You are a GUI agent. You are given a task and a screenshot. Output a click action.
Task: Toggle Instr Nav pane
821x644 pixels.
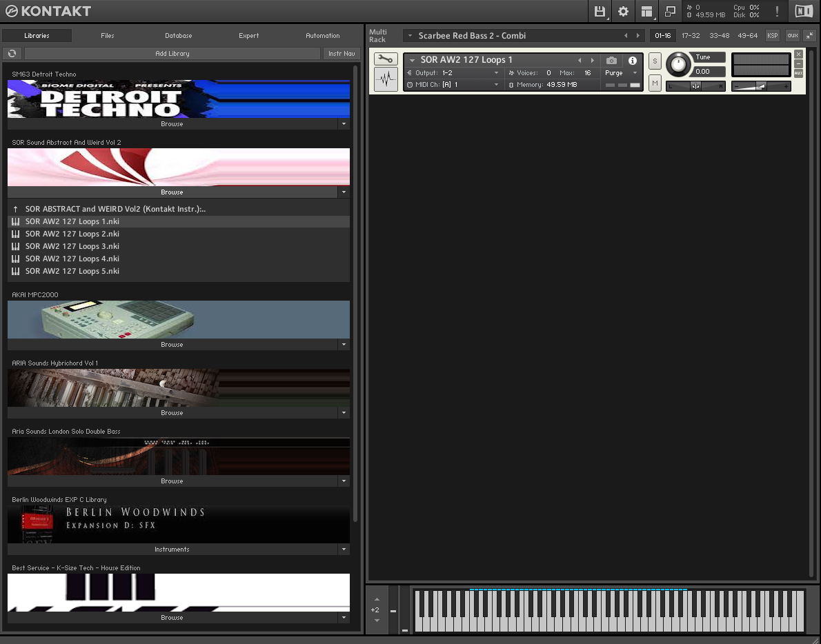tap(342, 53)
